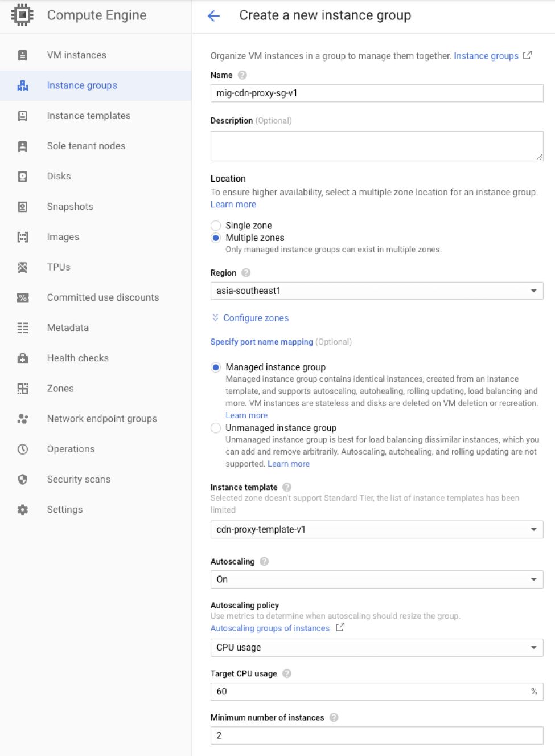555x756 pixels.
Task: Click the back arrow icon
Action: point(214,16)
